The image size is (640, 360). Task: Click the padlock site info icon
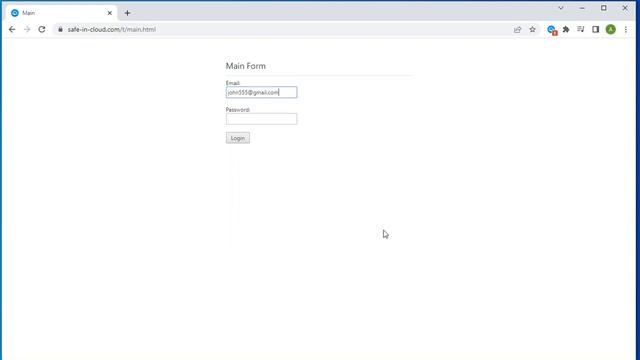[x=60, y=29]
